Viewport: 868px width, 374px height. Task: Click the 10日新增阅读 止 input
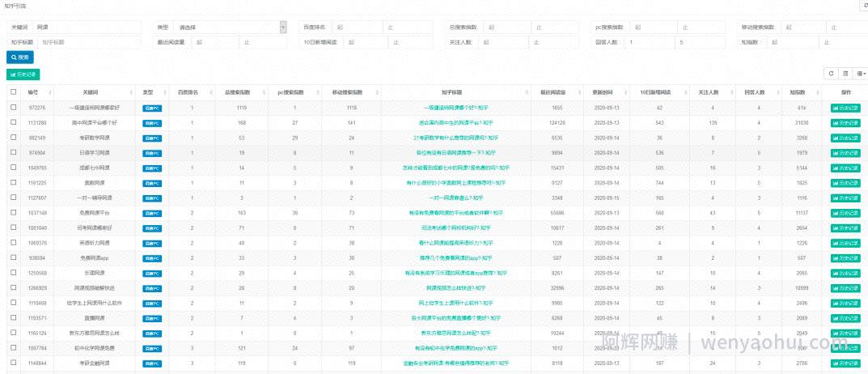(x=411, y=42)
